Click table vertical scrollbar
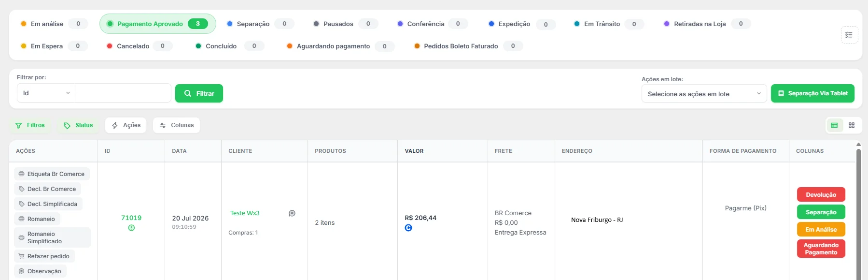 click(x=858, y=214)
